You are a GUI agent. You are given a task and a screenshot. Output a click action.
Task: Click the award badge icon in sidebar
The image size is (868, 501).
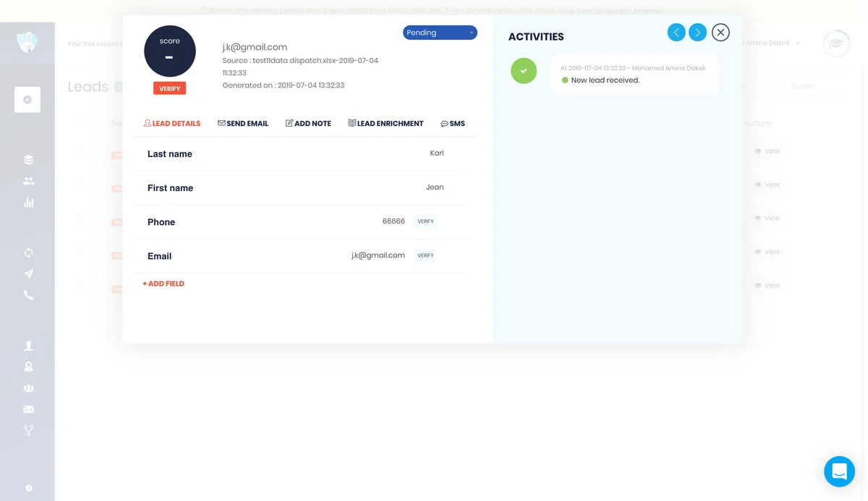click(x=28, y=367)
